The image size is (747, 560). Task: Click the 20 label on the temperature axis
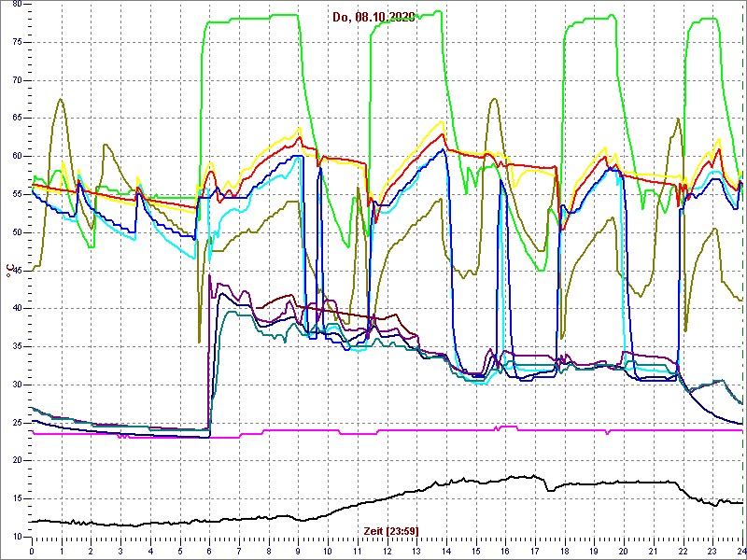click(16, 460)
